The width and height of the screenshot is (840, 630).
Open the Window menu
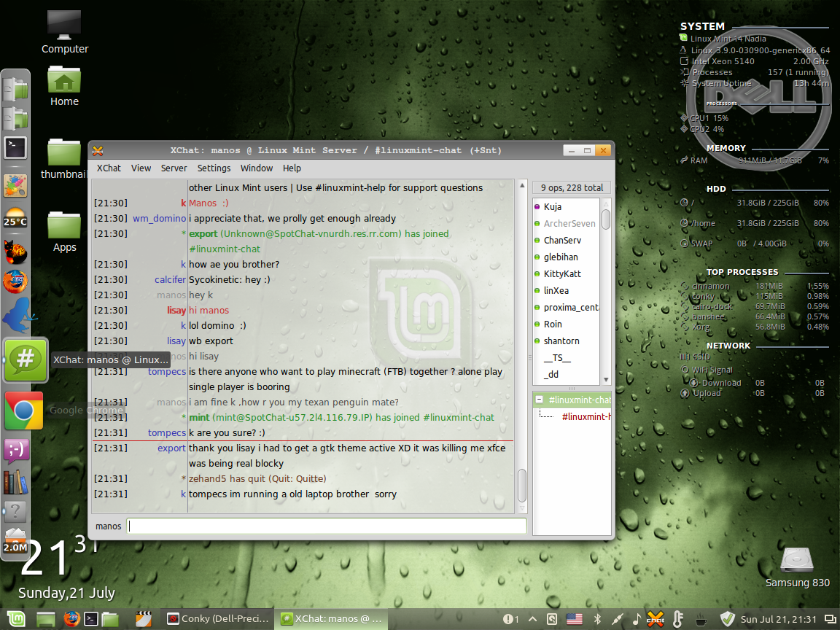[257, 168]
